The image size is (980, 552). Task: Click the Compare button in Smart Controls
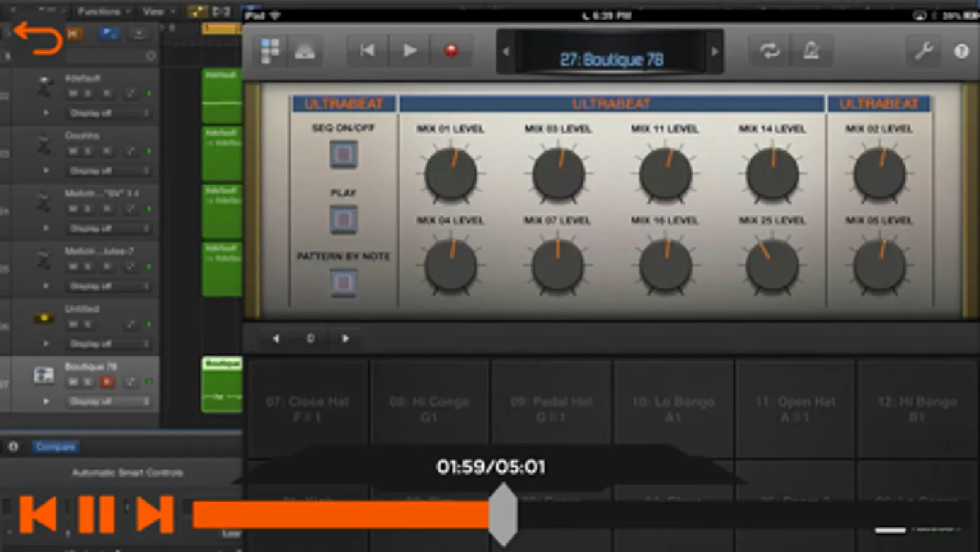pyautogui.click(x=55, y=447)
